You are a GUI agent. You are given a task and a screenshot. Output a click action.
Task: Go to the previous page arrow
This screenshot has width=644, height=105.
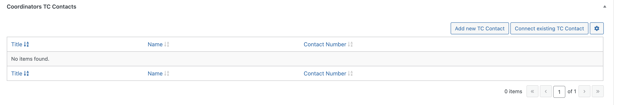point(546,91)
